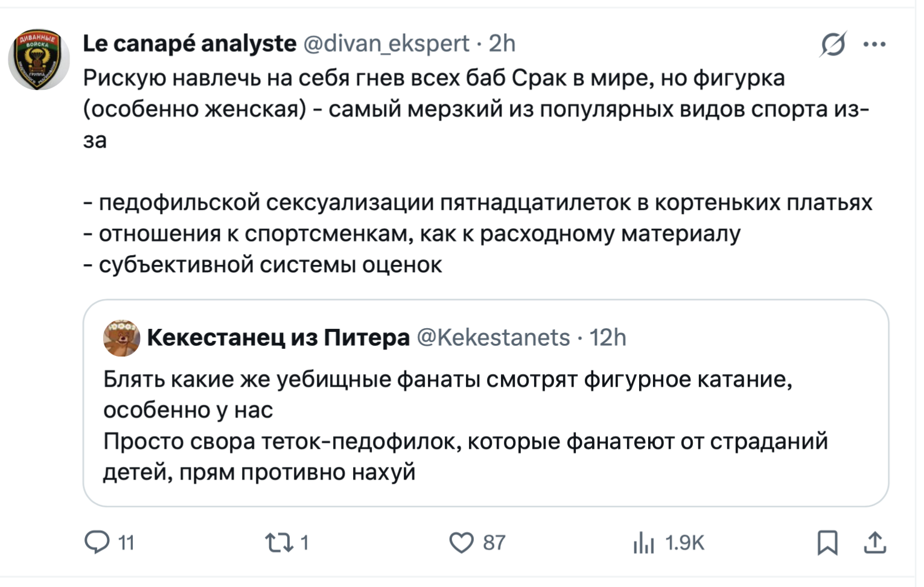The width and height of the screenshot is (924, 587).
Task: Share the tweet via upload icon
Action: click(x=875, y=542)
